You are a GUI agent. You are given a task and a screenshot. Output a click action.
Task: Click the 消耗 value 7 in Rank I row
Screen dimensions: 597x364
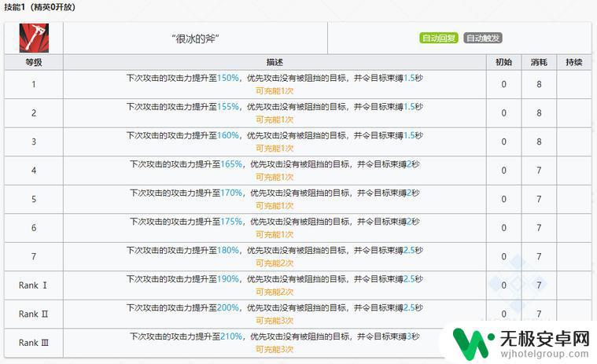pos(539,285)
